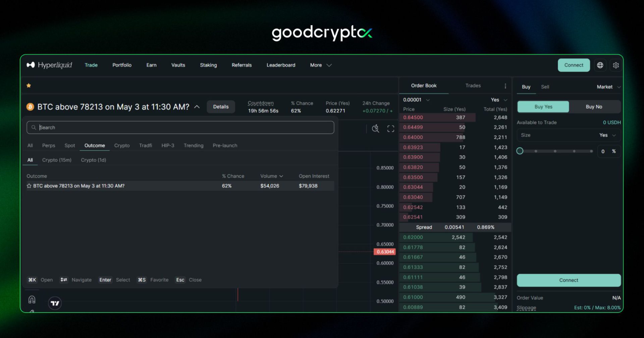Click the size slider handle
Viewport: 644px width, 338px height.
tap(520, 151)
